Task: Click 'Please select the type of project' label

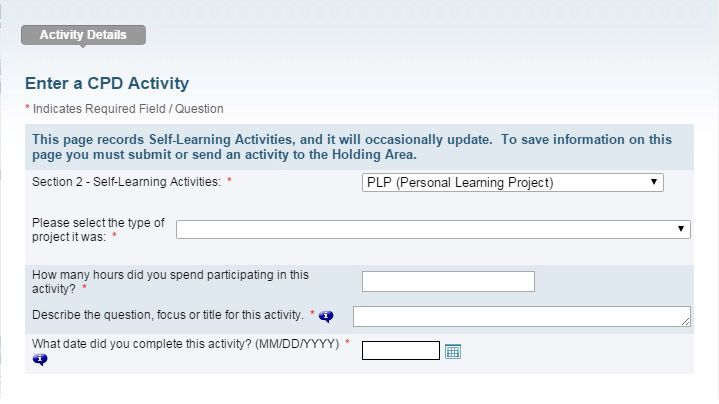Action: 98,230
